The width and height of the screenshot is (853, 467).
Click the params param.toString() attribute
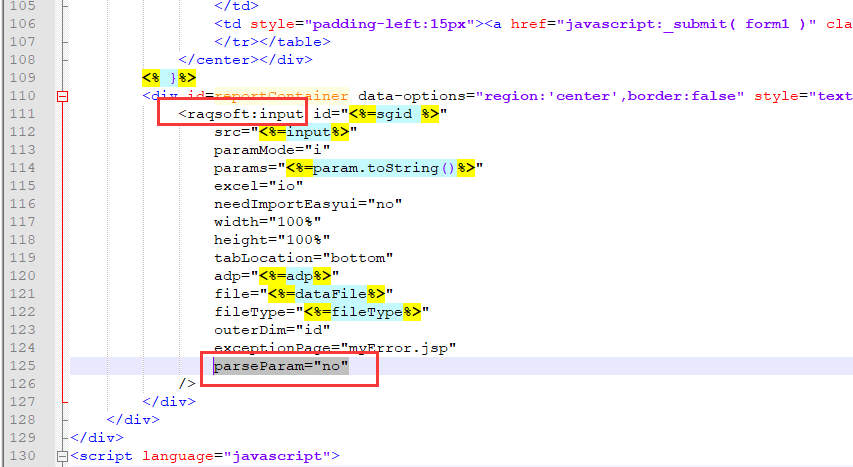(x=349, y=168)
